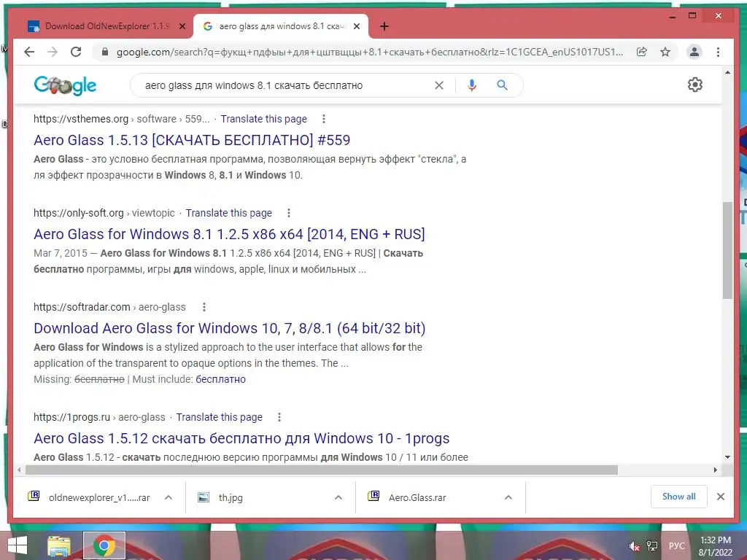Screen dimensions: 747x560
Task: Click Must include бесплатно link
Action: coord(220,379)
